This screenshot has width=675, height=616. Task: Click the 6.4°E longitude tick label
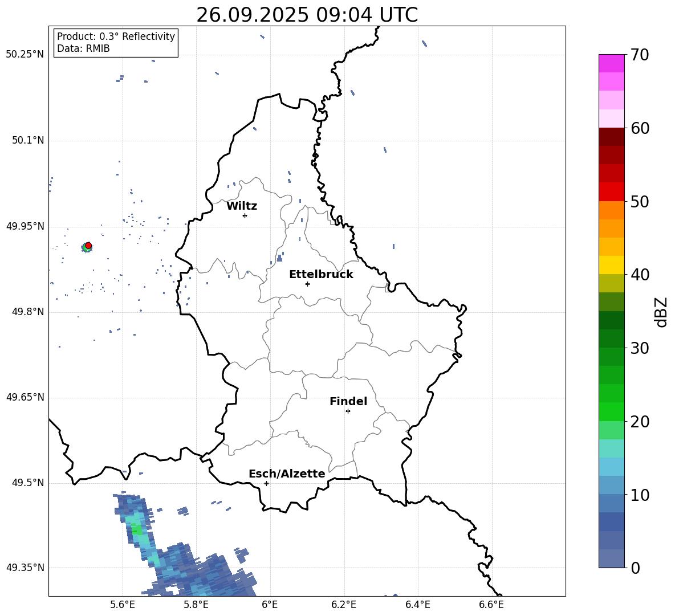417,605
